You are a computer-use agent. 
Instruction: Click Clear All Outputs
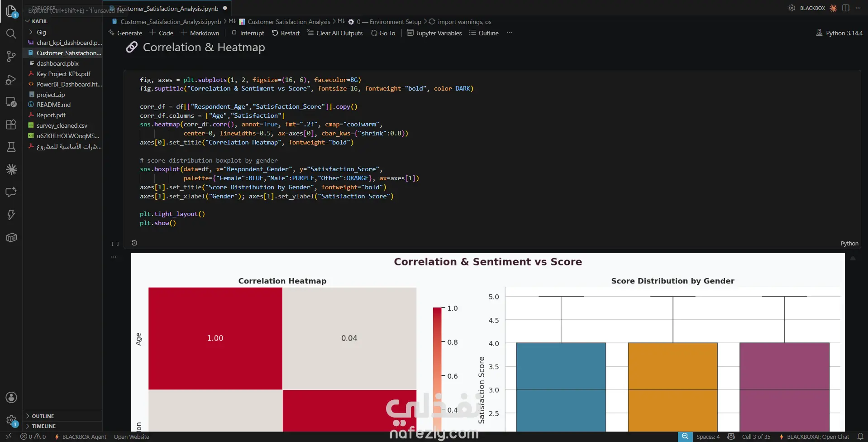(x=335, y=33)
